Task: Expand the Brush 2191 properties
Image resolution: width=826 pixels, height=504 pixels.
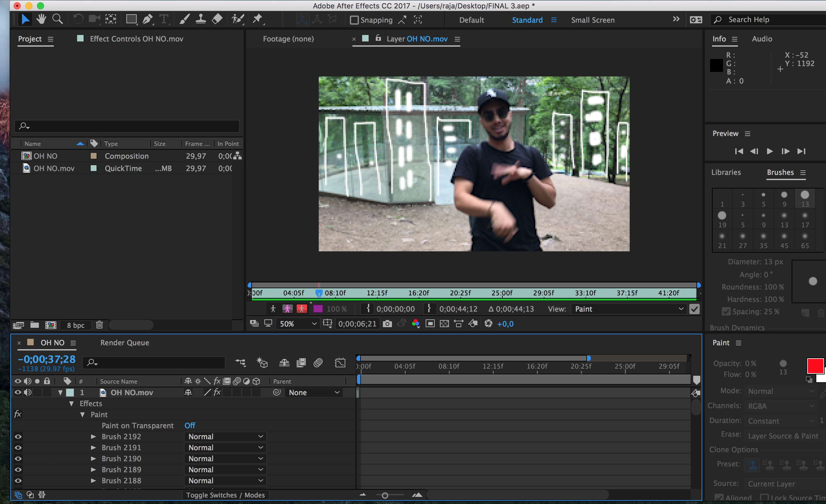Action: pos(93,447)
